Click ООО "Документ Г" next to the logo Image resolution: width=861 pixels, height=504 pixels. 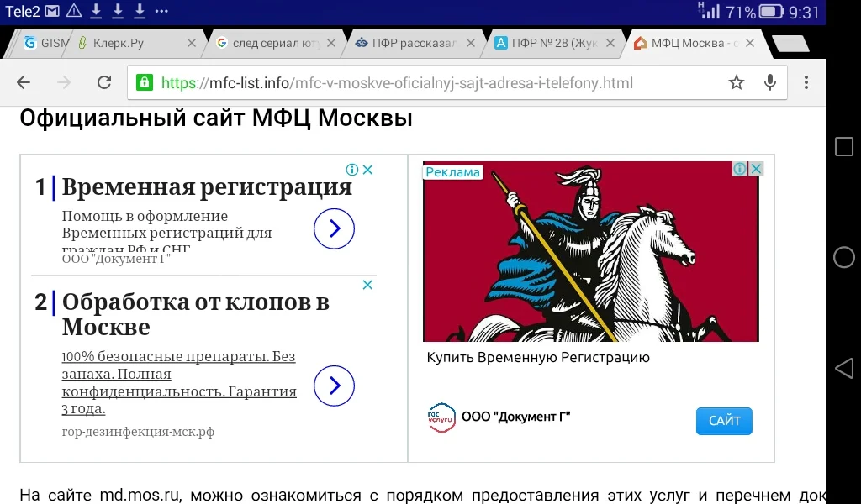click(x=515, y=417)
